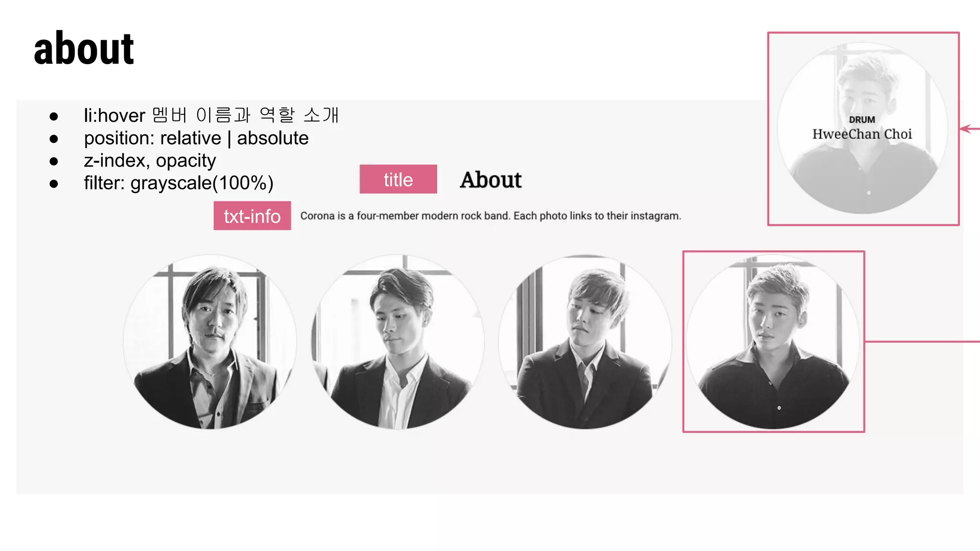Image resolution: width=980 pixels, height=551 pixels.
Task: Click the first bullet point dot
Action: [54, 116]
